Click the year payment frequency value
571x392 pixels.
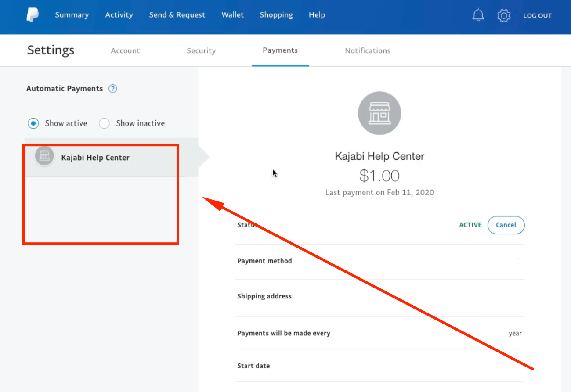(515, 333)
